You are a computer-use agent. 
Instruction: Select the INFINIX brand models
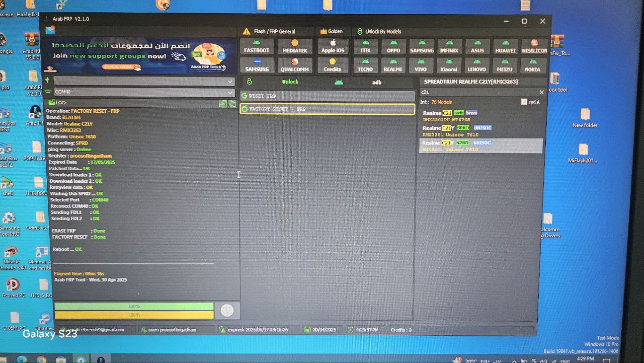pyautogui.click(x=449, y=46)
